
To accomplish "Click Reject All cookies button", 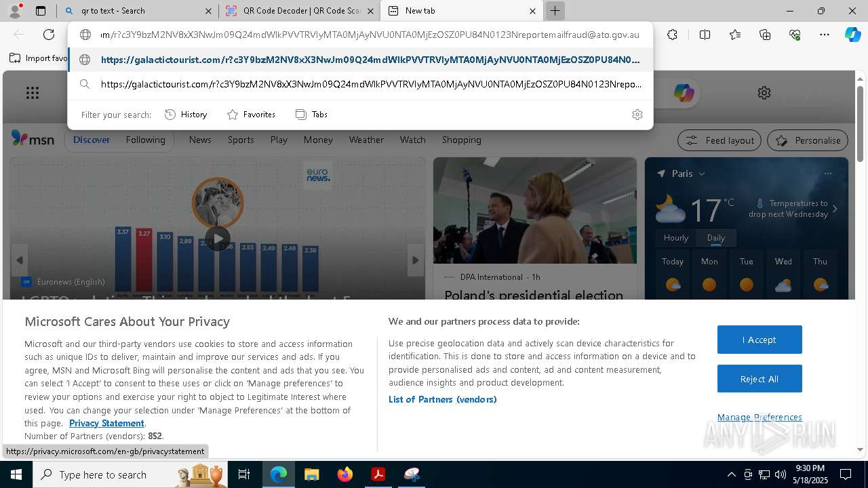I will point(759,379).
